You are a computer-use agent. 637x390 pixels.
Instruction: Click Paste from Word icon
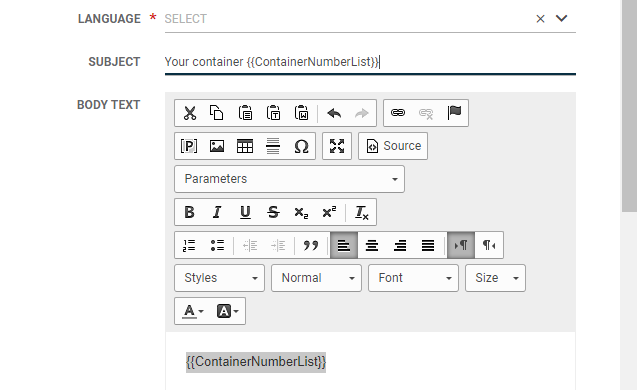(x=301, y=113)
